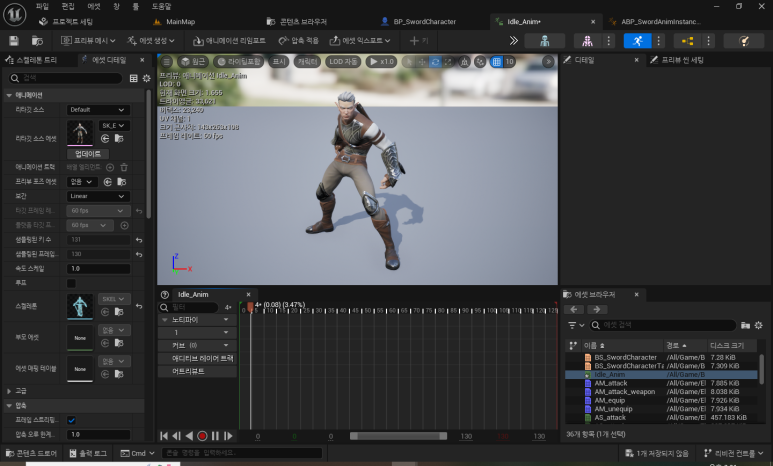Open 보간 Linear dropdown

[98, 196]
